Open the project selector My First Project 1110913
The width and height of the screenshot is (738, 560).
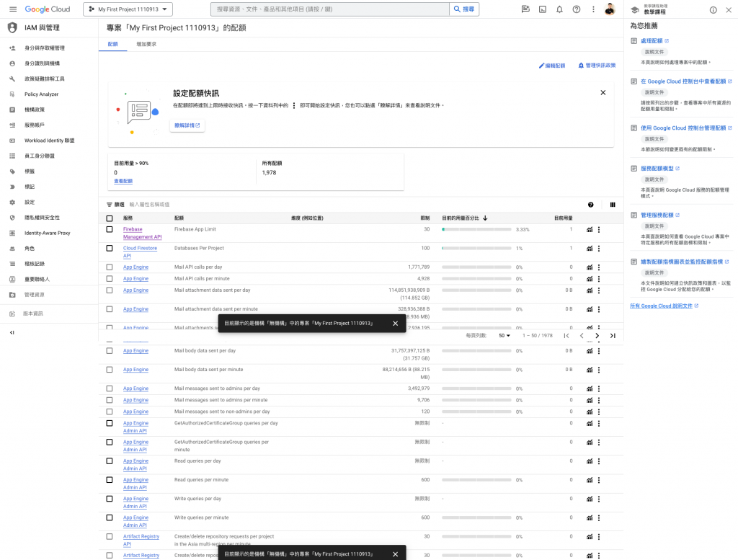128,9
